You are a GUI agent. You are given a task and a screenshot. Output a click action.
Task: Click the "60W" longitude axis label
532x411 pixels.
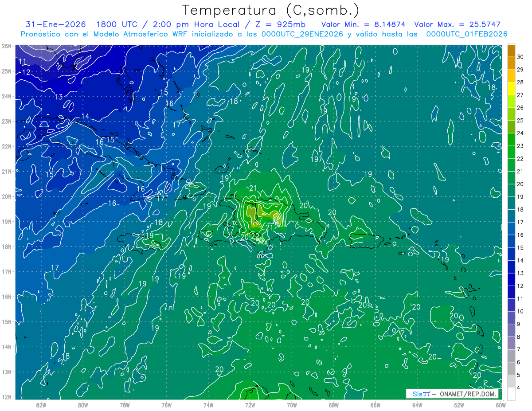pos(501,405)
